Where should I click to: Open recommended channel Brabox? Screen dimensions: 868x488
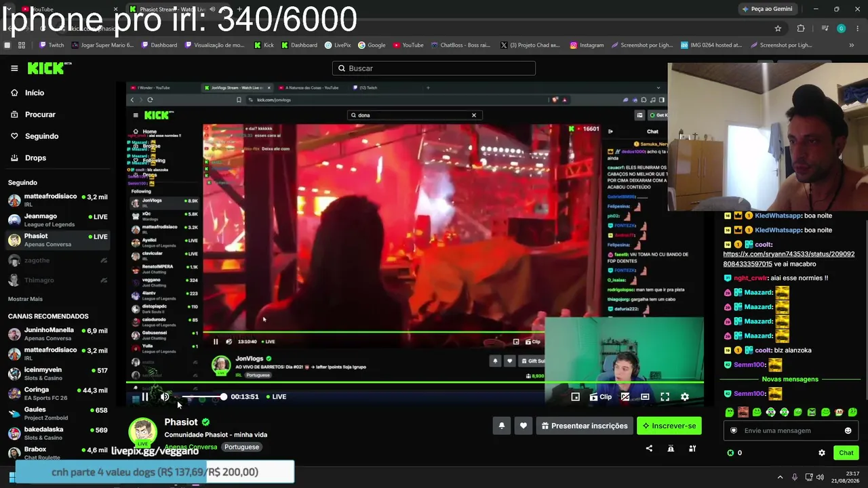coord(58,453)
